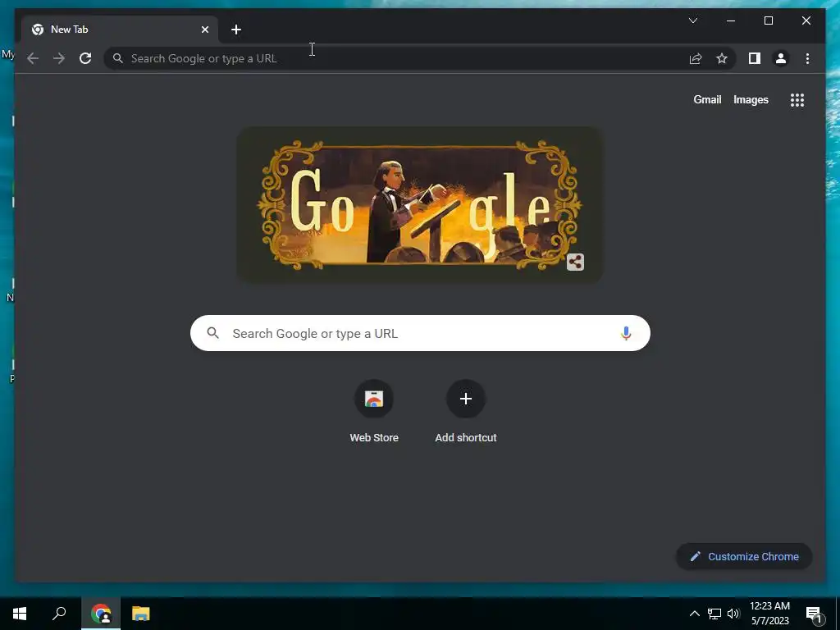The width and height of the screenshot is (840, 630).
Task: Open the Gmail link
Action: (x=707, y=99)
